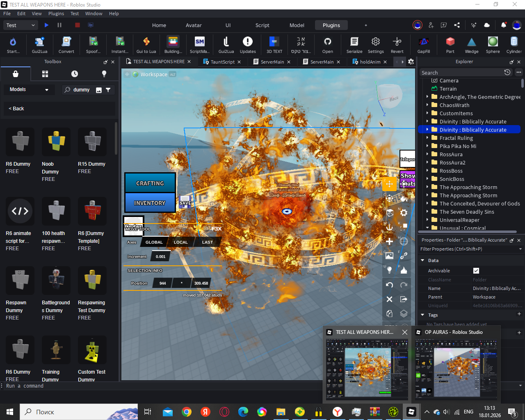Start the playtest with Play button
The height and width of the screenshot is (420, 525).
46,25
